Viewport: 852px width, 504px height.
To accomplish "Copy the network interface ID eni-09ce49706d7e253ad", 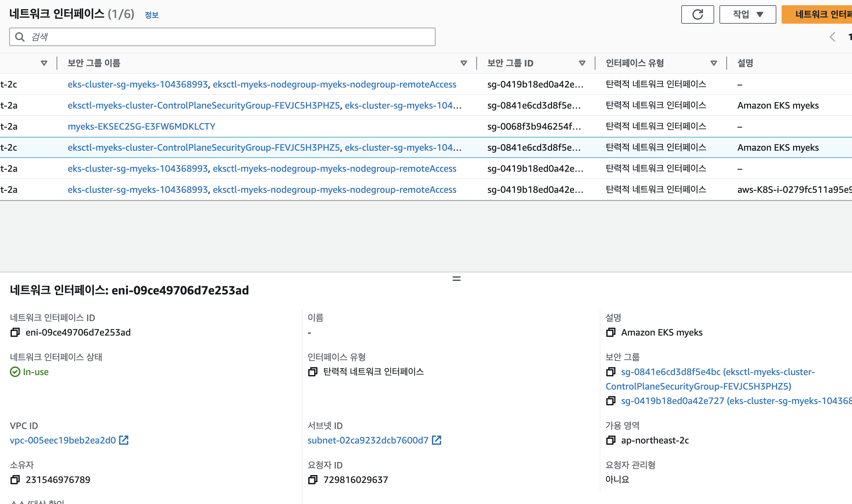I will tap(15, 332).
